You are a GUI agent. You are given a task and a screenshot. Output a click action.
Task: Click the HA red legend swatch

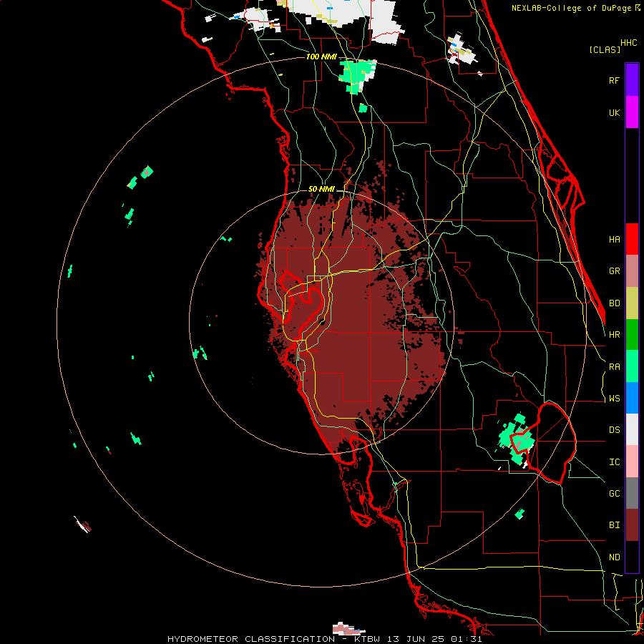click(x=632, y=239)
